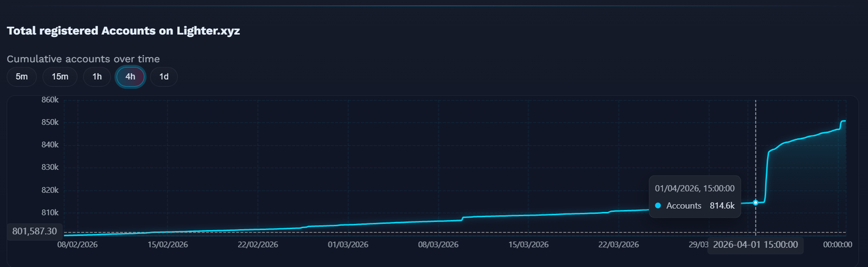Viewport: 868px width, 267px height.
Task: Click the blue Accounts legend dot in tooltip
Action: (658, 206)
